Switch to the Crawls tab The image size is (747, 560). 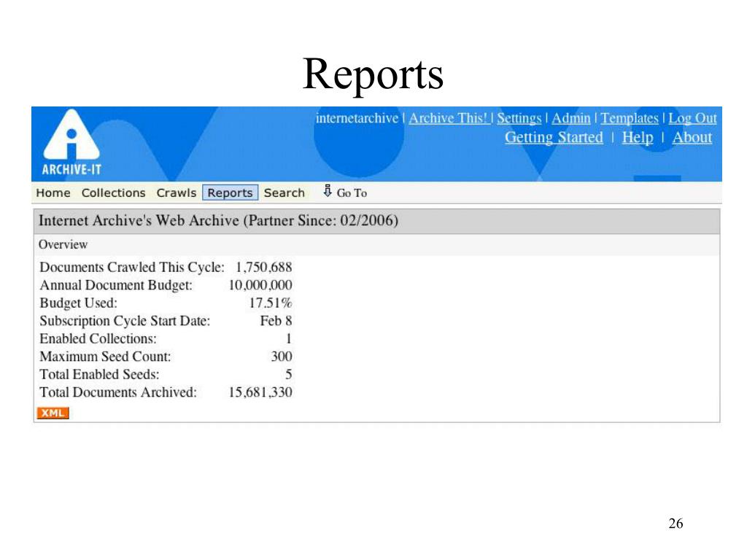(177, 192)
